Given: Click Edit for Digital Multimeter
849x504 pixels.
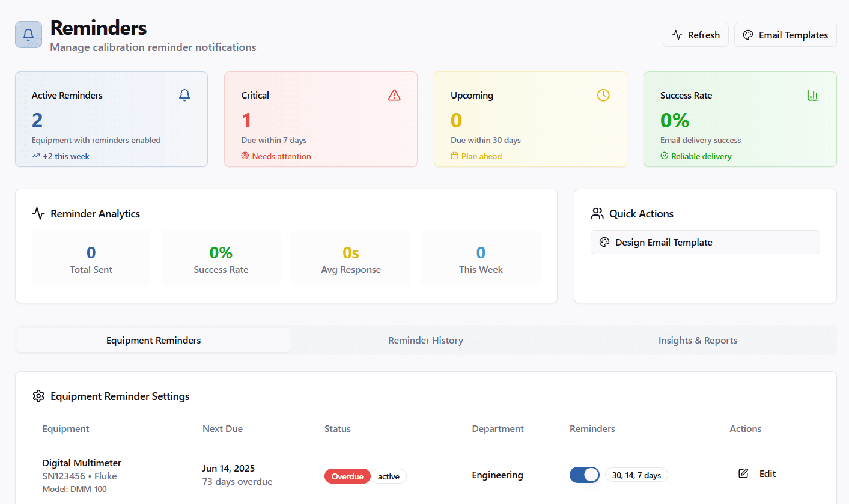Looking at the screenshot, I should click(x=757, y=473).
